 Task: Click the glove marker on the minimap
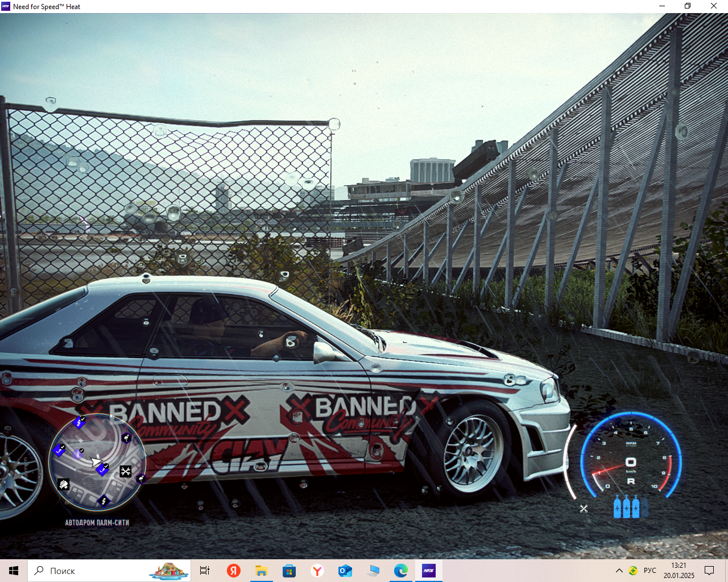(64, 484)
